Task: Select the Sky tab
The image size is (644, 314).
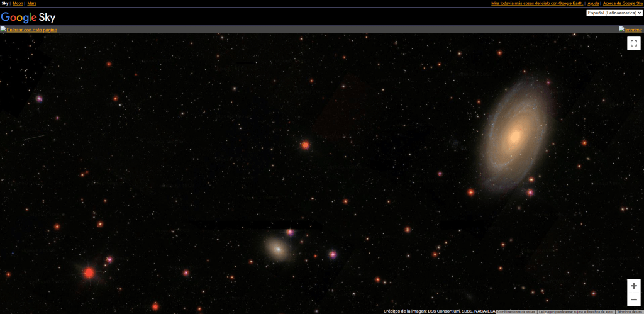Action: tap(5, 3)
